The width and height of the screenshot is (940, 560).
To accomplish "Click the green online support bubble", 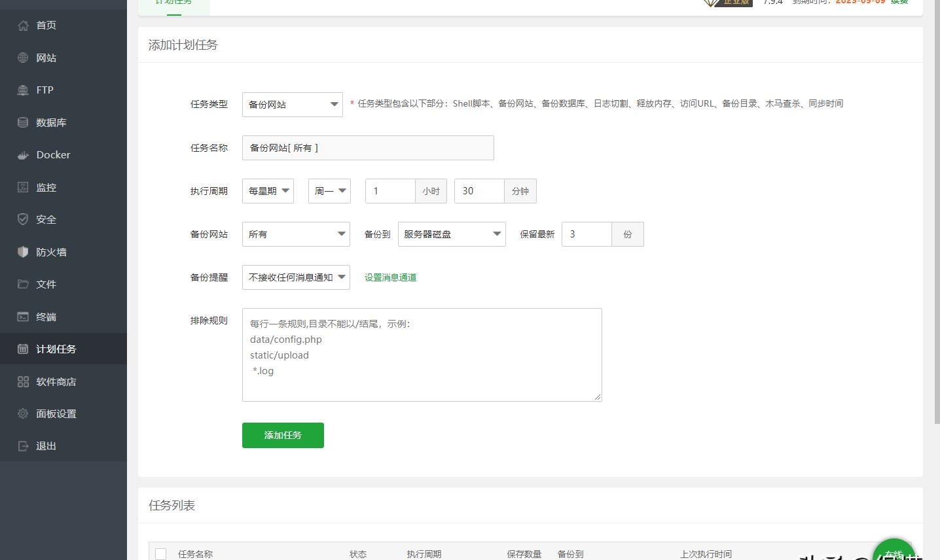I will tap(894, 550).
